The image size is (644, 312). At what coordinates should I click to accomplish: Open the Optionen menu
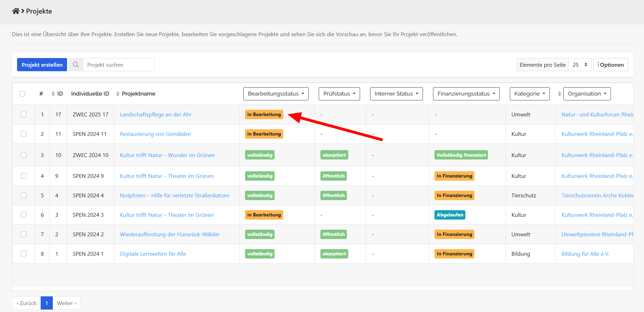coord(610,65)
